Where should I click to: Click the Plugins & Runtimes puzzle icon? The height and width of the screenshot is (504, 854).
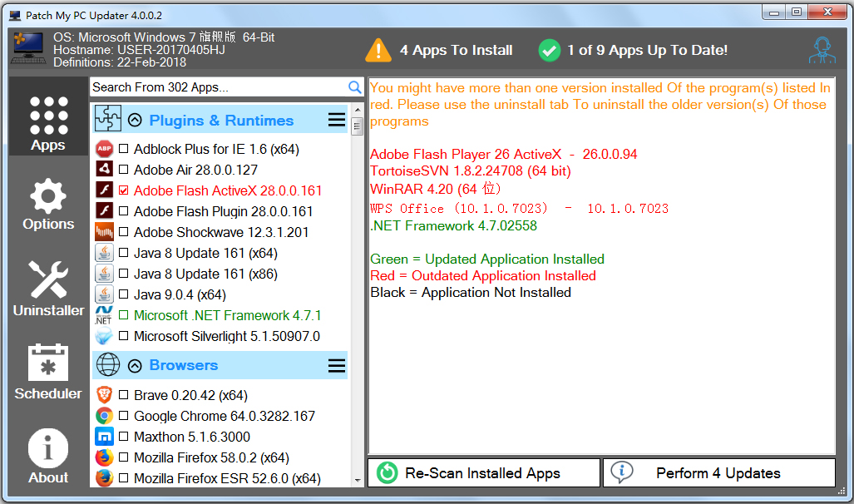coord(108,118)
